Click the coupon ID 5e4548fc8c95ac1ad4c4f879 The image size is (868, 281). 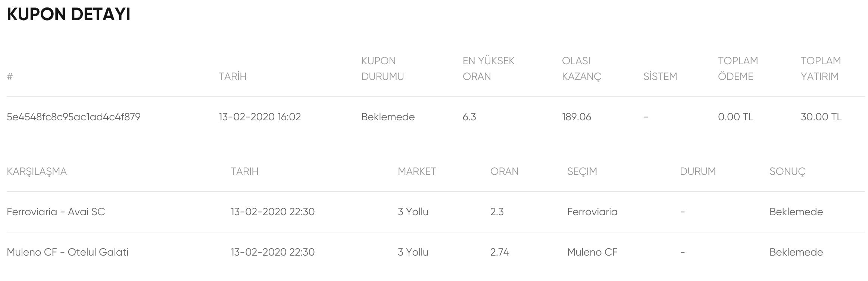[74, 117]
